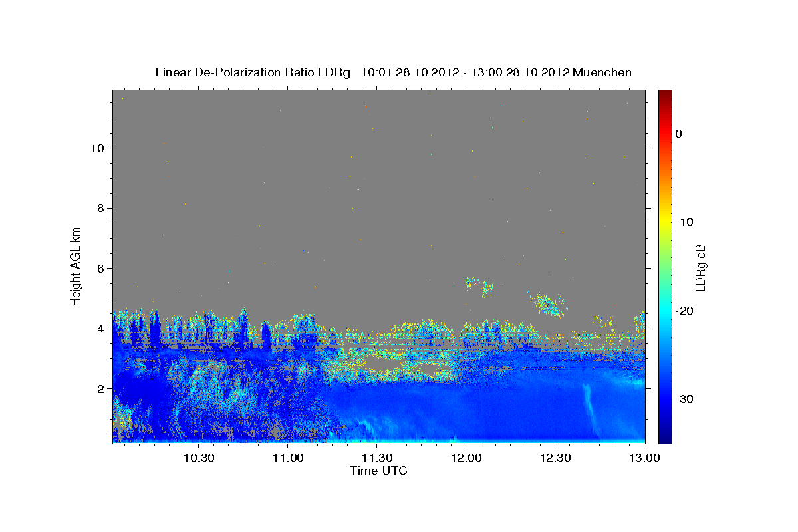Click the 'LDRg dB' colorbar label

pyautogui.click(x=700, y=267)
